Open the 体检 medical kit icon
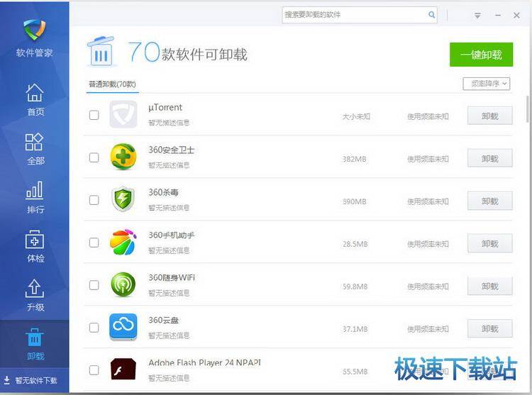The width and height of the screenshot is (532, 395). [x=35, y=240]
